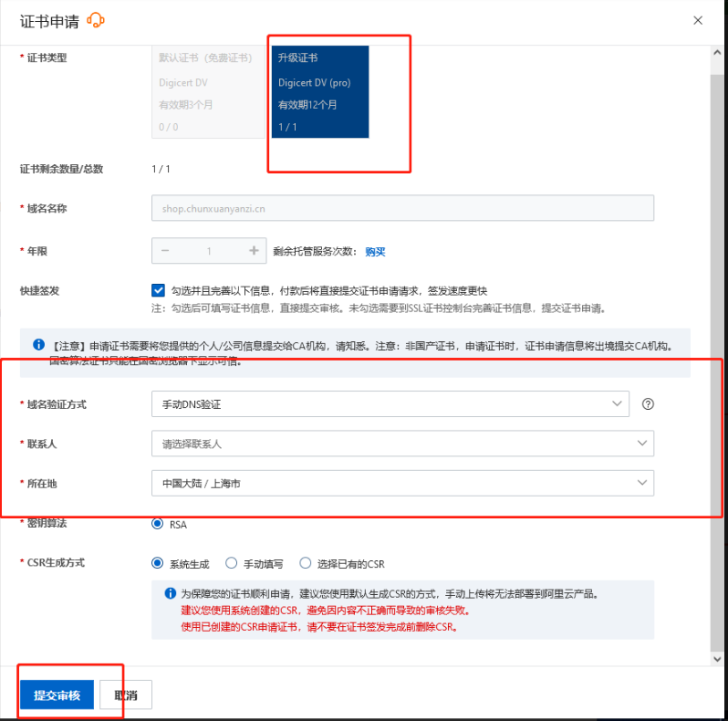This screenshot has width=728, height=721.
Task: Click the 取消 button
Action: point(126,695)
